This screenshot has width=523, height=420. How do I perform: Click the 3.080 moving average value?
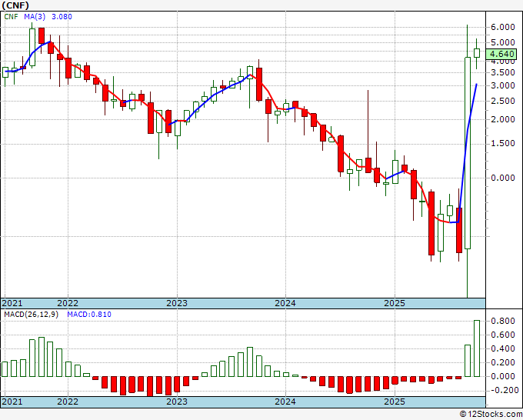62,17
